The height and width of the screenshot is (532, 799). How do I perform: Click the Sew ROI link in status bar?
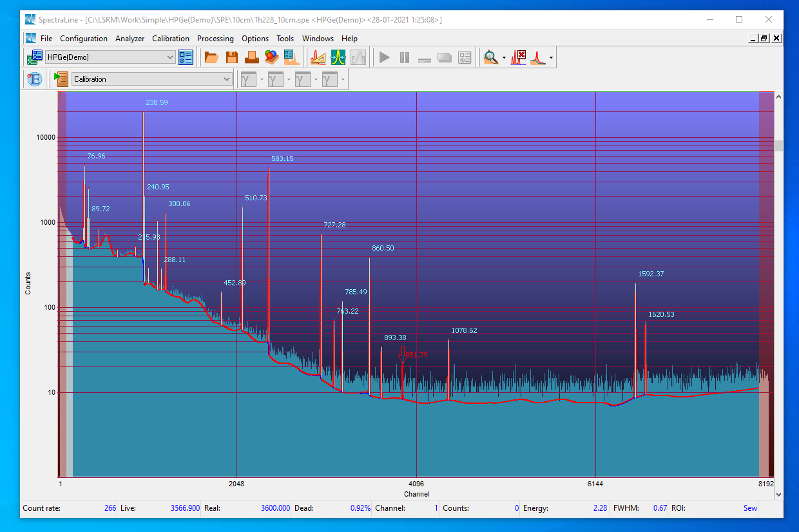point(750,508)
